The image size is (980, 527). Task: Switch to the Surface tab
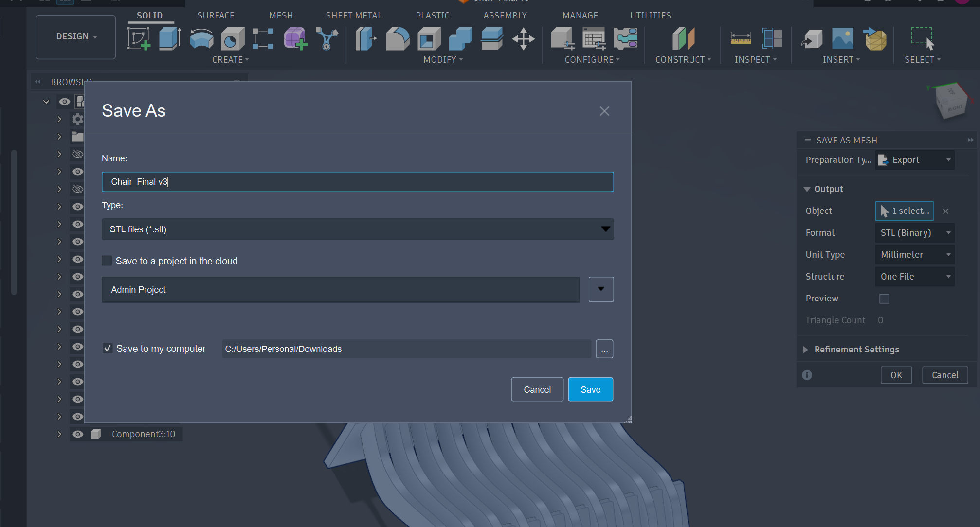(216, 16)
